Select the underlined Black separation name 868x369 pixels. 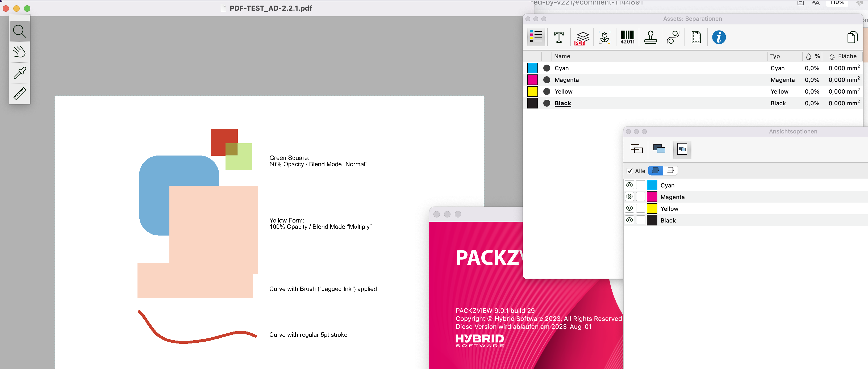563,103
